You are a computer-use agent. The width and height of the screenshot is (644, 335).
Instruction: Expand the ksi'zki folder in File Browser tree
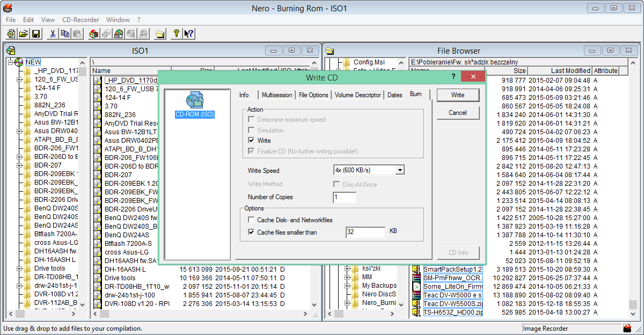coord(347,268)
